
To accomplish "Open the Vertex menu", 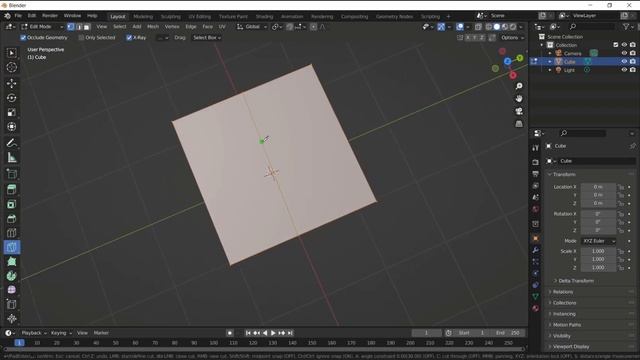I will click(x=172, y=27).
